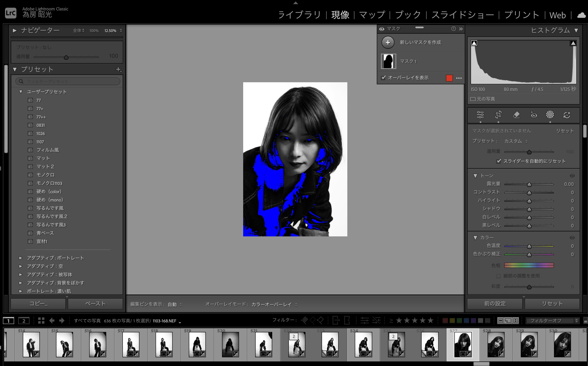Uncheck the オーバーレイを表示 checkbox

(x=383, y=78)
